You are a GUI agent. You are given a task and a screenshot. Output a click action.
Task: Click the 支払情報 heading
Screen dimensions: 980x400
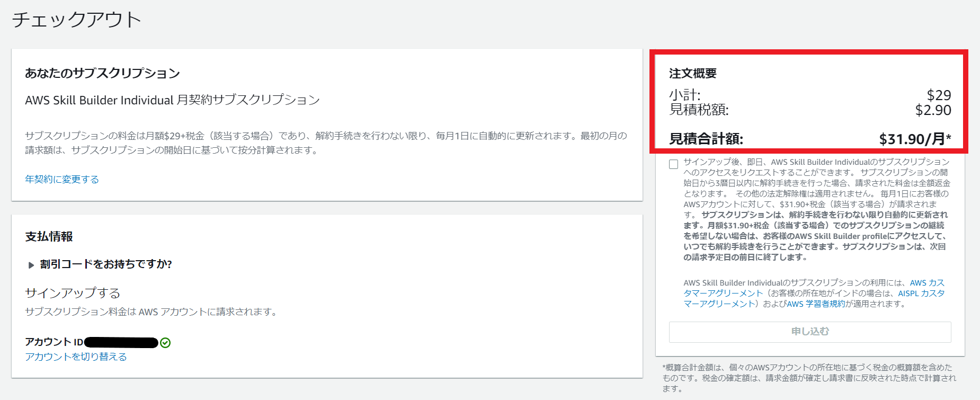click(x=49, y=236)
